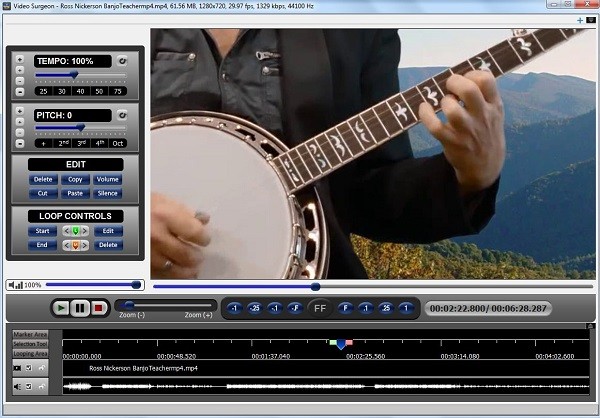Apply Silence from the EDIT panel
The height and width of the screenshot is (418, 600).
(x=108, y=193)
